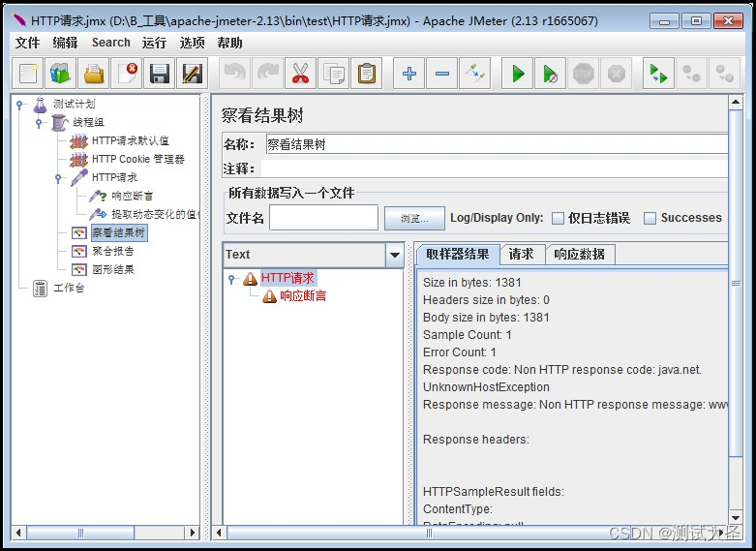This screenshot has width=756, height=551.
Task: Open the 选项 menu
Action: (x=192, y=43)
